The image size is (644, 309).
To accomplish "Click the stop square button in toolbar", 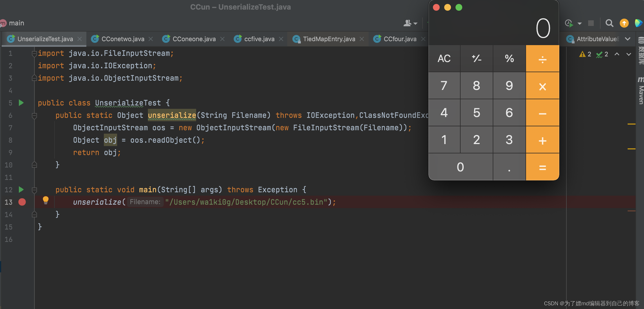I will coord(591,23).
